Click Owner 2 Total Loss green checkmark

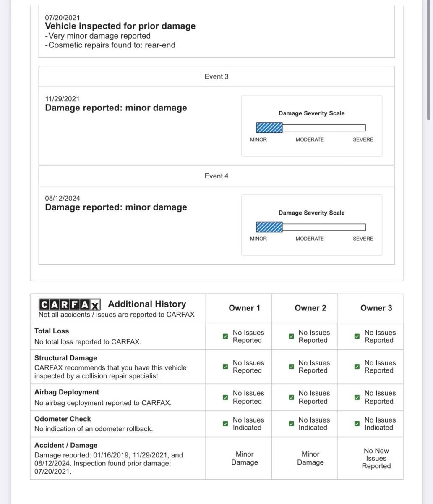coord(291,336)
